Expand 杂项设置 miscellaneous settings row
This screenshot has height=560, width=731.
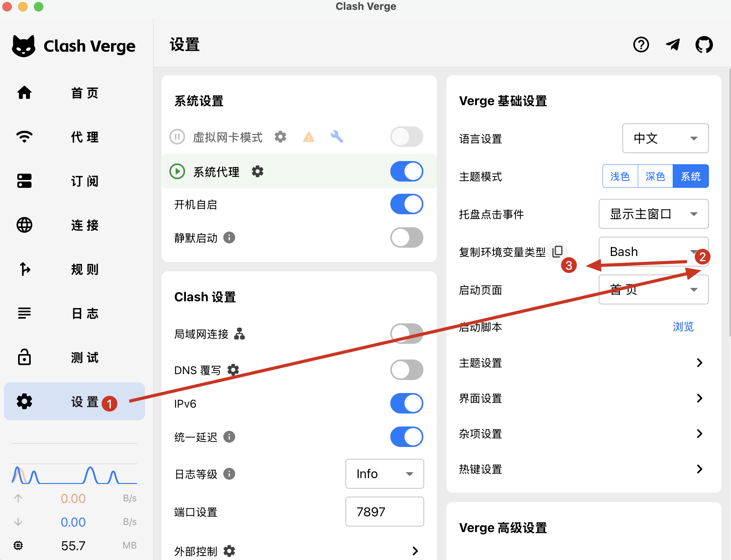(583, 434)
